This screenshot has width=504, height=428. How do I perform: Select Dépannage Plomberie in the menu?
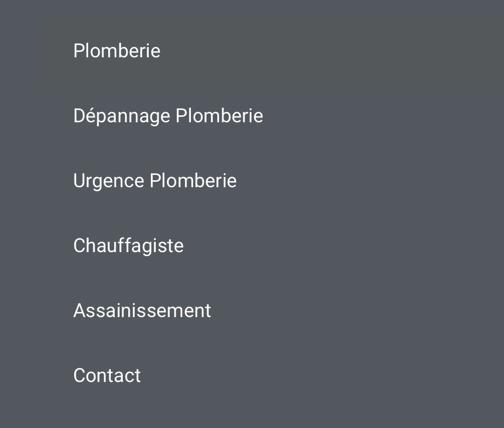(168, 116)
